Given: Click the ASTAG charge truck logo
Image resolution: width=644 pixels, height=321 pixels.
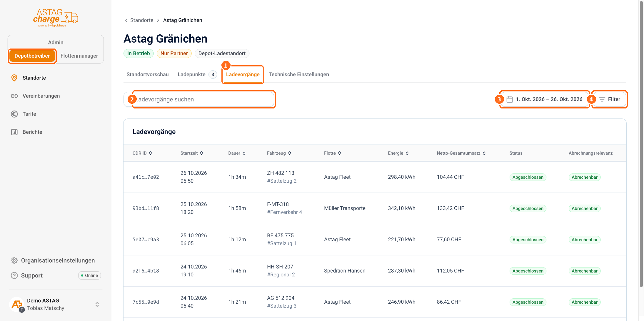Looking at the screenshot, I should pyautogui.click(x=56, y=18).
